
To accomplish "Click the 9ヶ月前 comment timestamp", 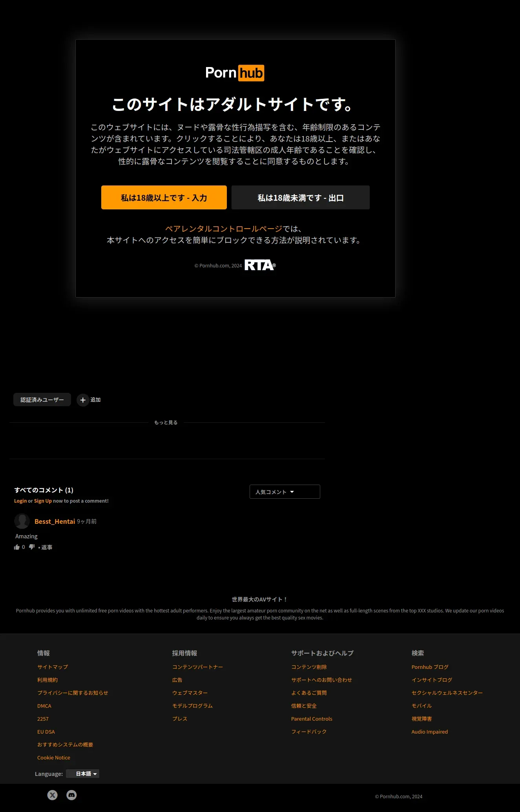I will click(x=87, y=521).
